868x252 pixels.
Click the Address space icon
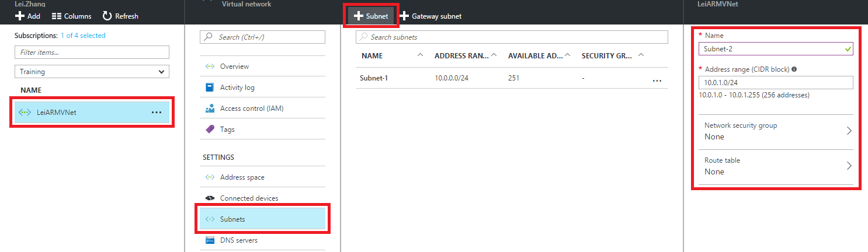tap(210, 177)
